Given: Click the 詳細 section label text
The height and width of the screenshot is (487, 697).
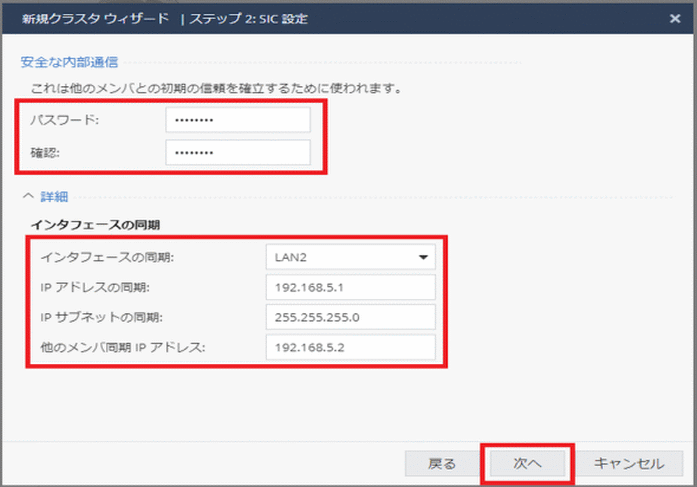Looking at the screenshot, I should [x=52, y=197].
